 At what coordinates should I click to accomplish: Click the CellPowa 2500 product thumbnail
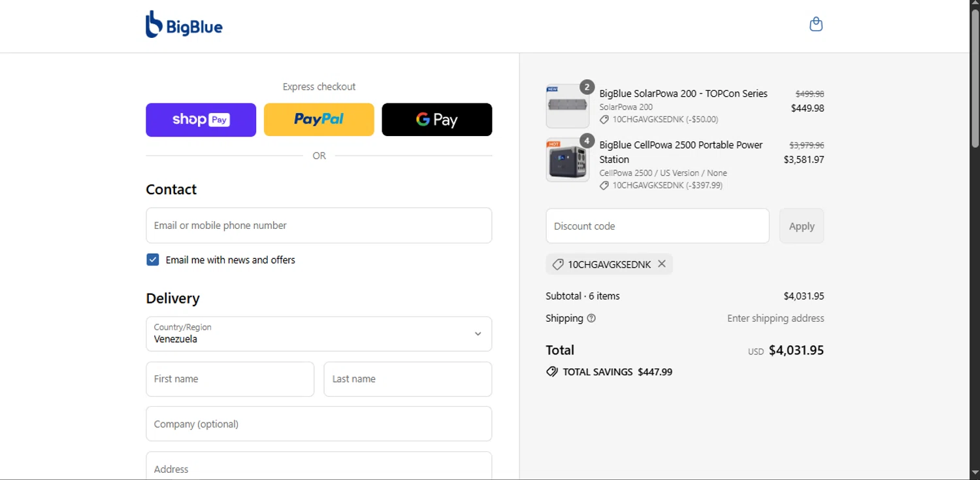(x=568, y=160)
